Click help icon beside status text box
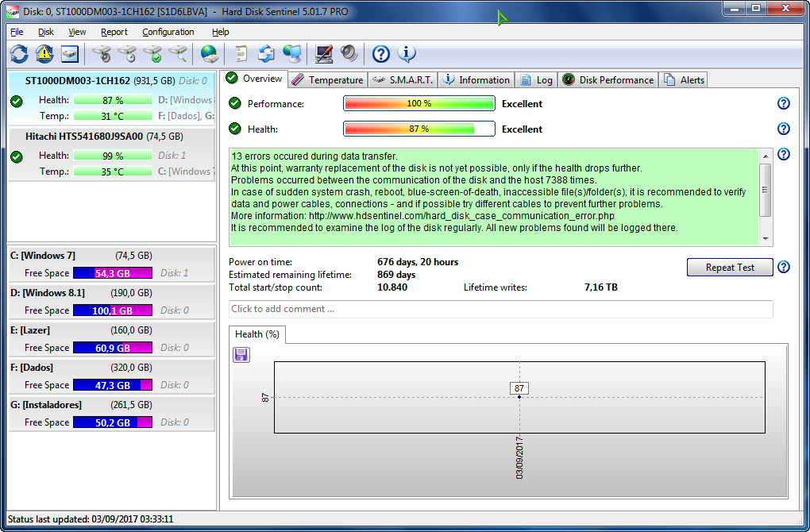 [x=784, y=154]
